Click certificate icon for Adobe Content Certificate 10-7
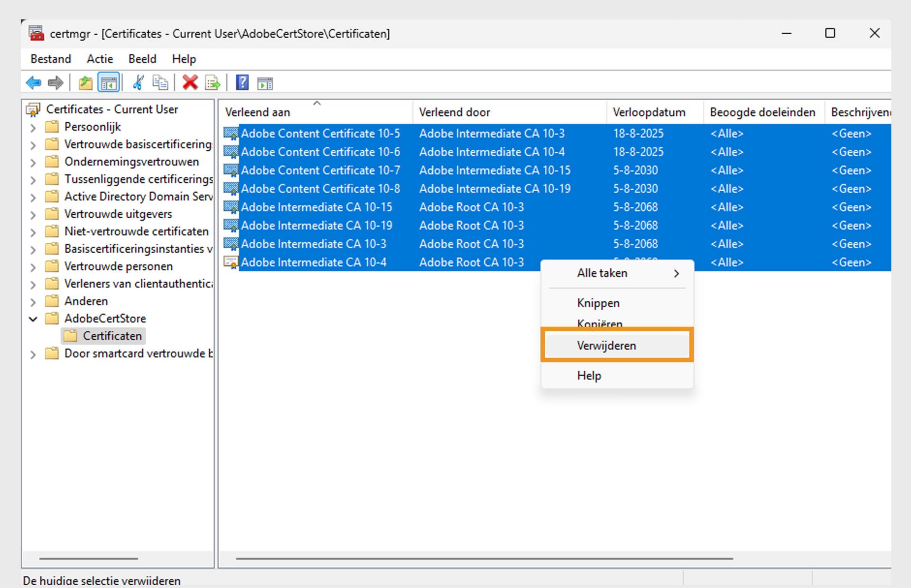911x588 pixels. [231, 171]
